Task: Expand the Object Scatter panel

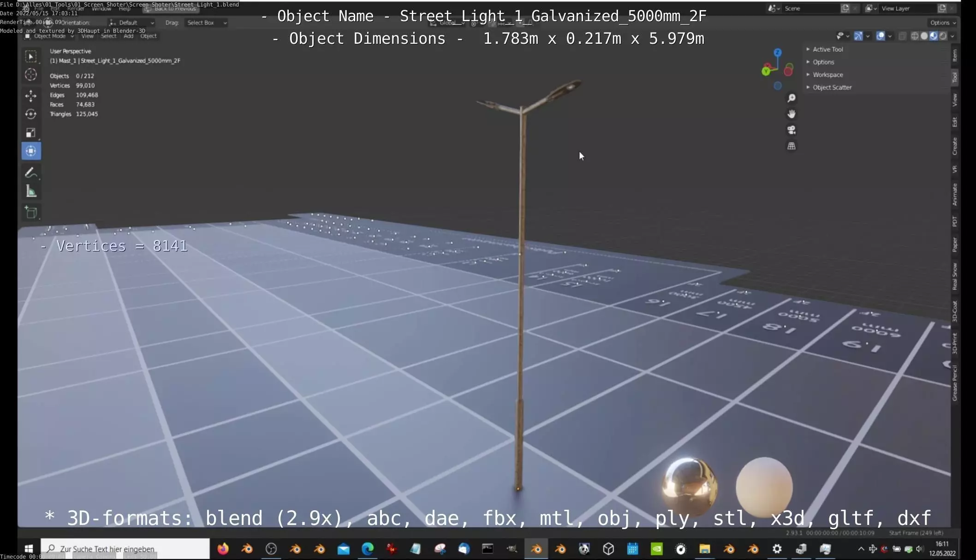Action: click(832, 87)
